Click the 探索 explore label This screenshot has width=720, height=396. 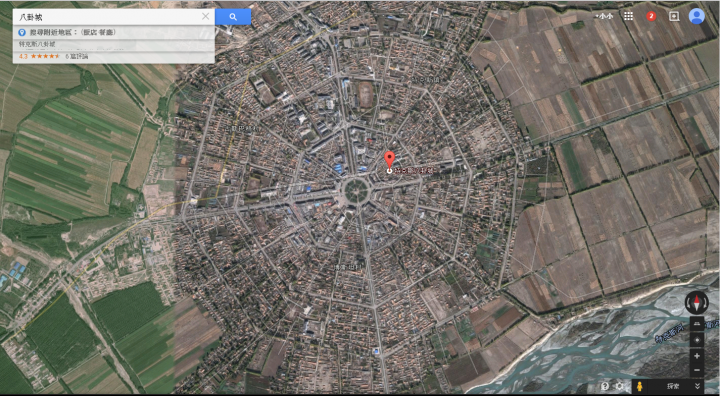tap(674, 387)
